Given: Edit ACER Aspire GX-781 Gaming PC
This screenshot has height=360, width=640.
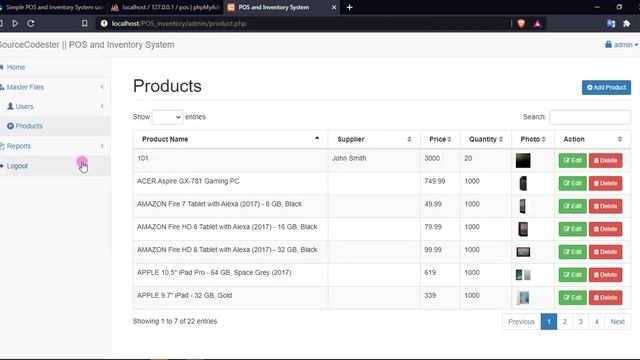Looking at the screenshot, I should (x=573, y=183).
